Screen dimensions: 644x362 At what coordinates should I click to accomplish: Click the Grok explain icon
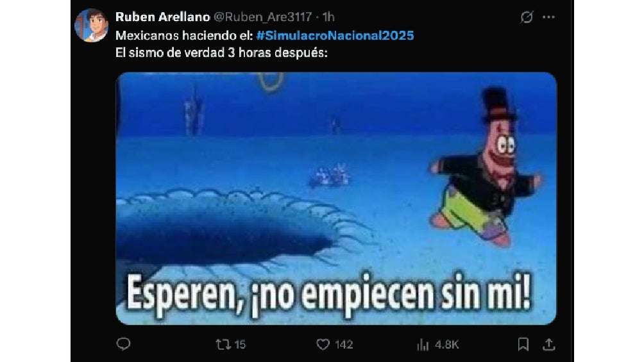(x=527, y=17)
